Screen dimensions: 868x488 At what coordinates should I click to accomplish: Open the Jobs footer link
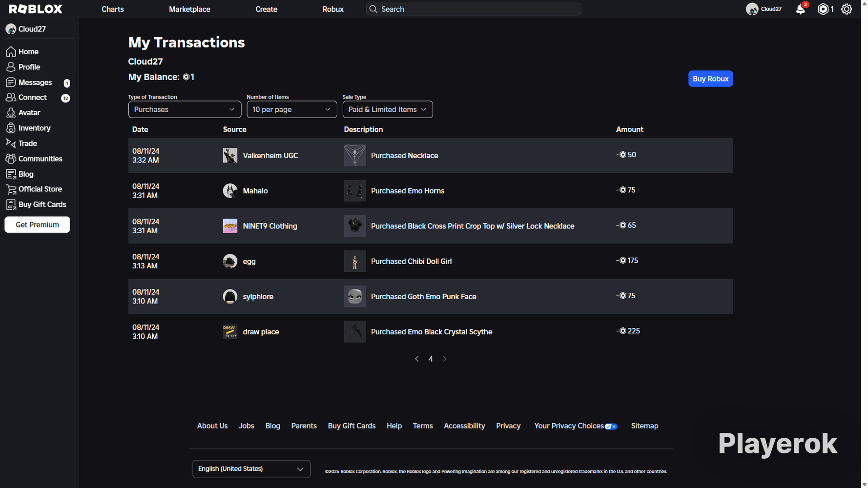point(247,426)
